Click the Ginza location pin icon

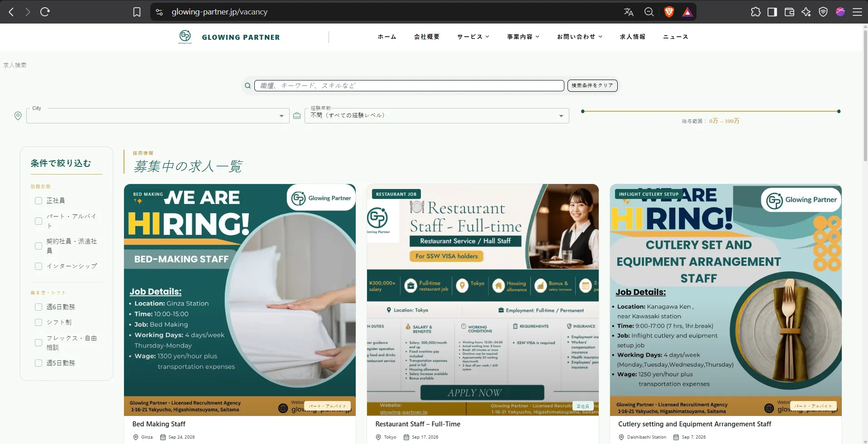tap(136, 437)
